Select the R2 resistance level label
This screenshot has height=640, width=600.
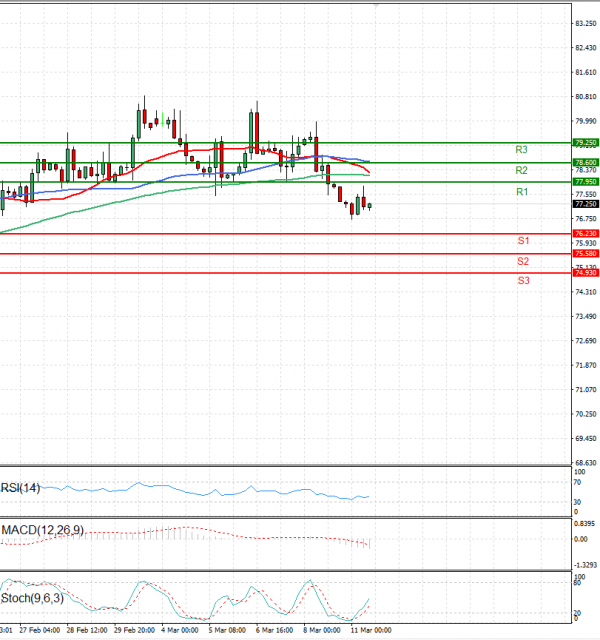[521, 171]
